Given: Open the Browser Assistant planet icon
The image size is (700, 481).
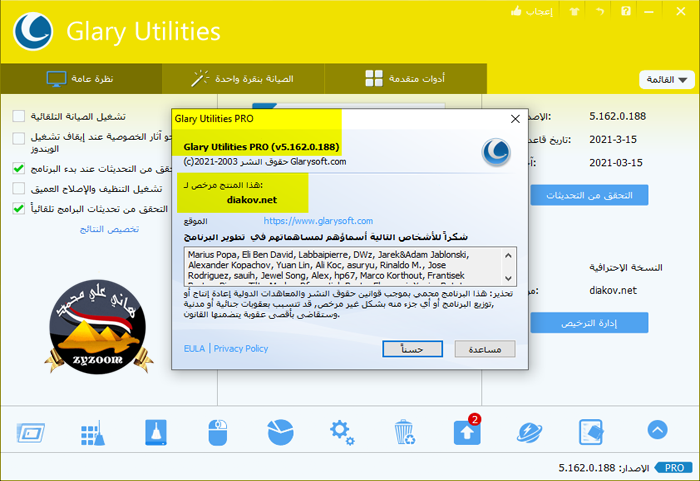Looking at the screenshot, I should click(529, 432).
